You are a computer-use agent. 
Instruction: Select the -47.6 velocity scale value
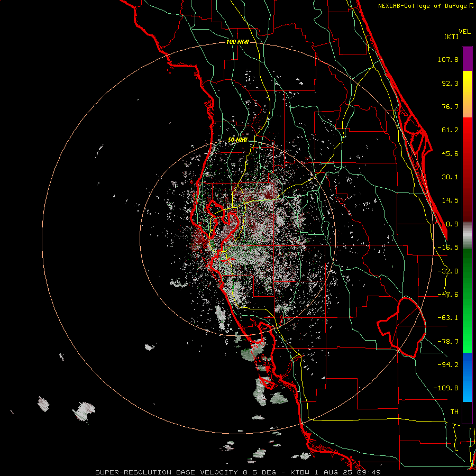[448, 295]
